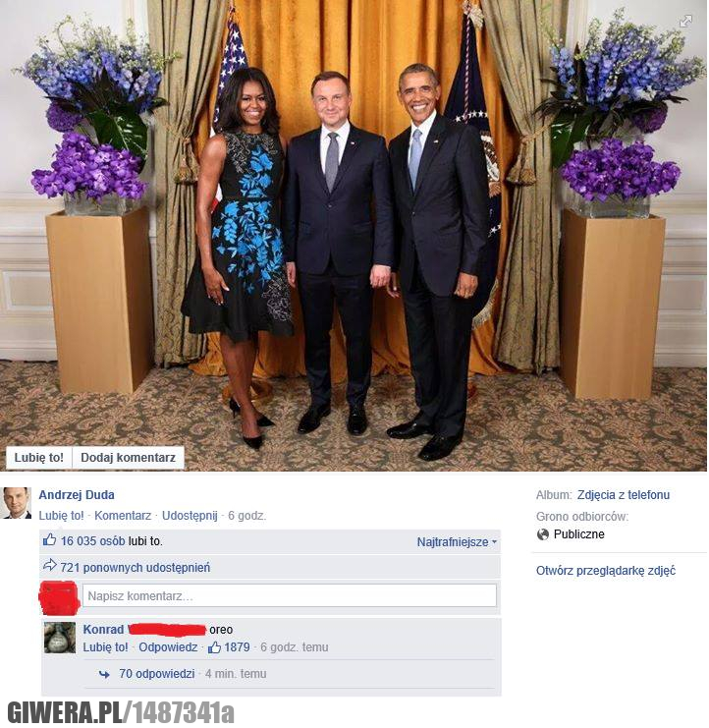This screenshot has height=728, width=709.
Task: Click the share arrow icon beside 721 udostępnień
Action: pyautogui.click(x=50, y=566)
